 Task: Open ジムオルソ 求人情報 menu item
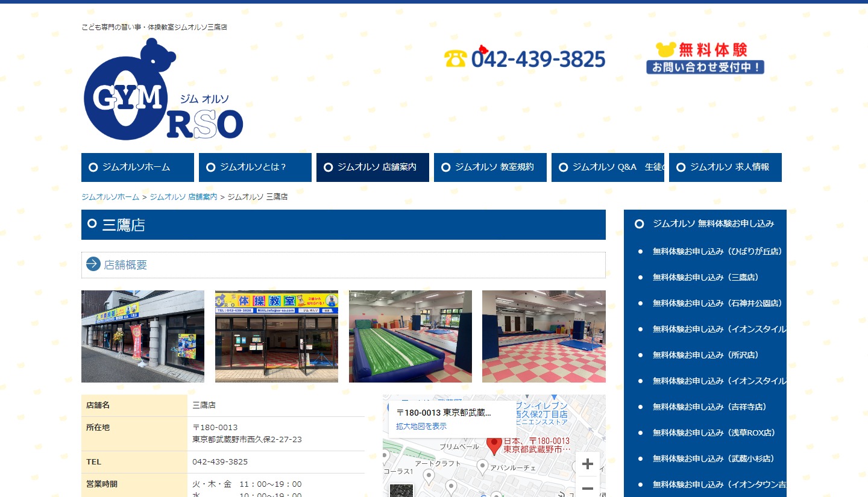[x=725, y=167]
